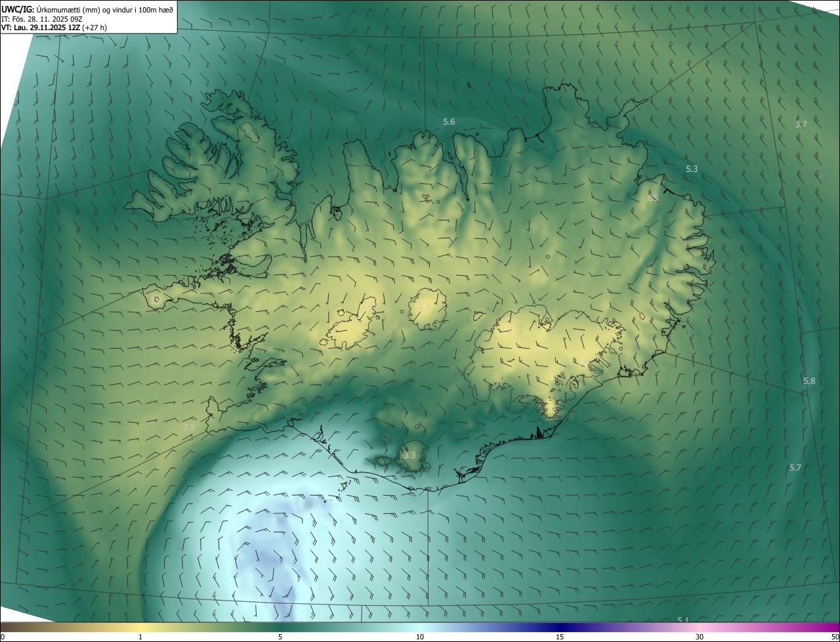Click the 15 tick label on colour scale
The width and height of the screenshot is (840, 642).
(560, 637)
